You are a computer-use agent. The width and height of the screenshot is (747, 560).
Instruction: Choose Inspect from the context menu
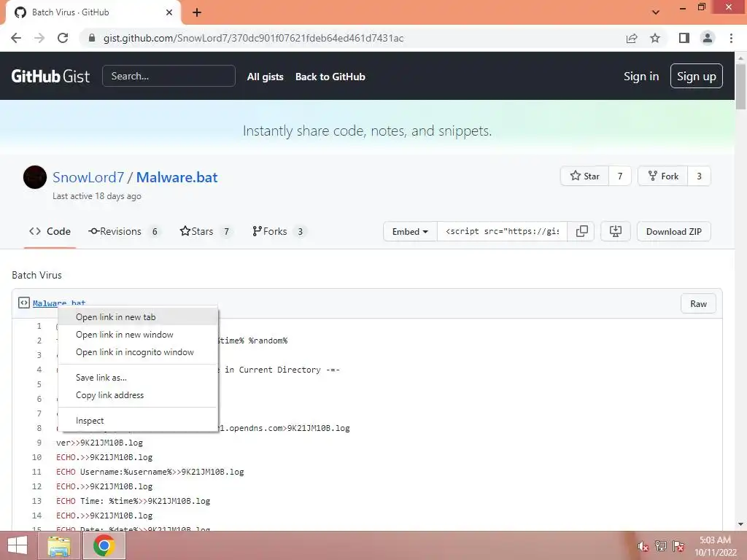point(138,421)
